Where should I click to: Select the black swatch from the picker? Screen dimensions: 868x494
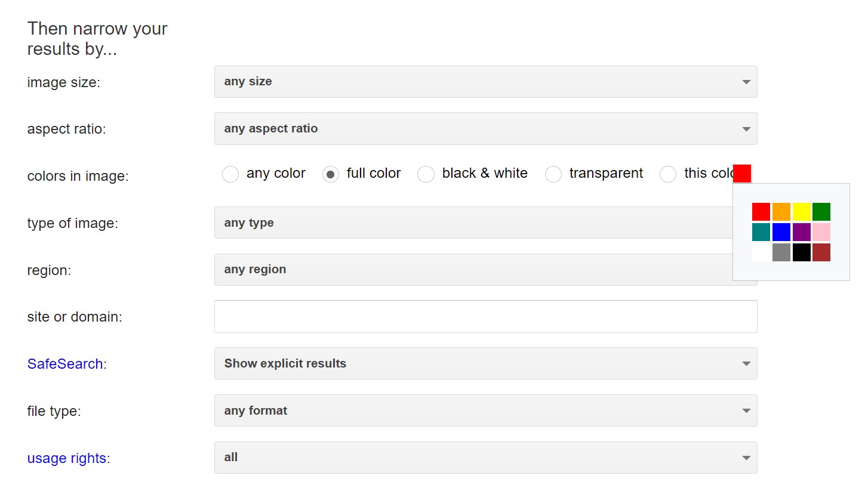coord(801,252)
